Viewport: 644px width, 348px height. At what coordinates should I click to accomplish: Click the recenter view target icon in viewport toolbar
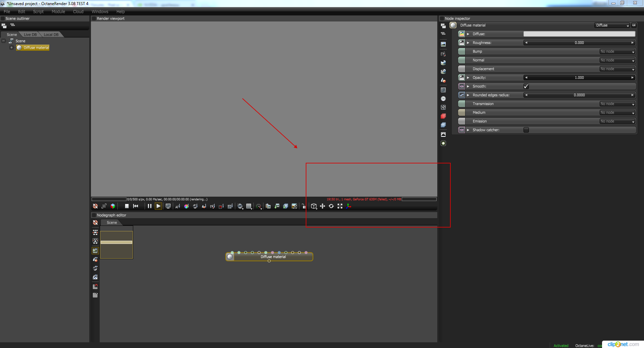(95, 206)
